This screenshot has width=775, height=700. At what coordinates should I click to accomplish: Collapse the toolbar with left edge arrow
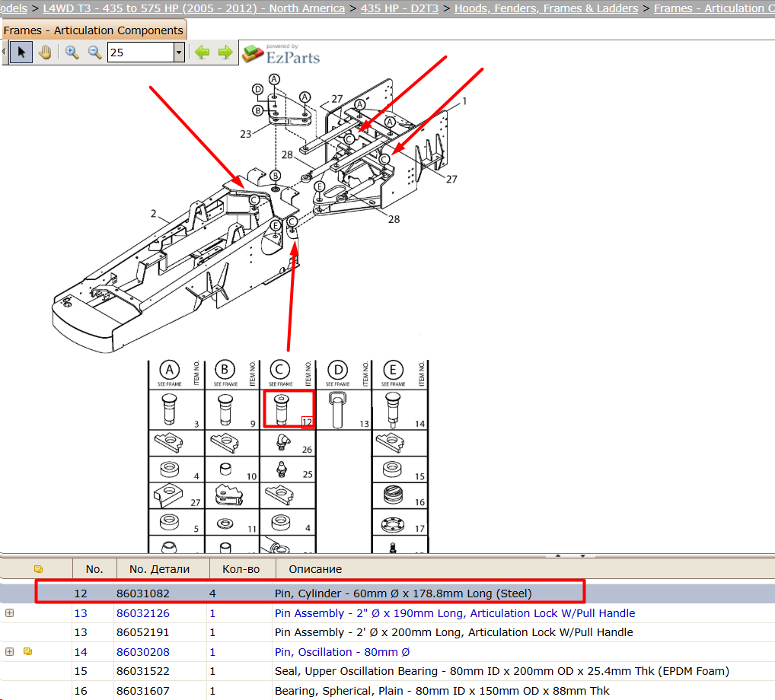(x=4, y=52)
